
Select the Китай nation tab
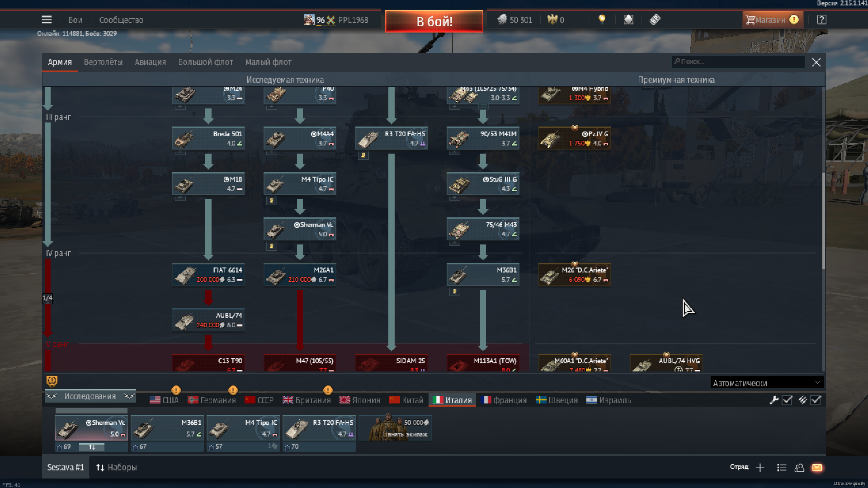click(406, 400)
